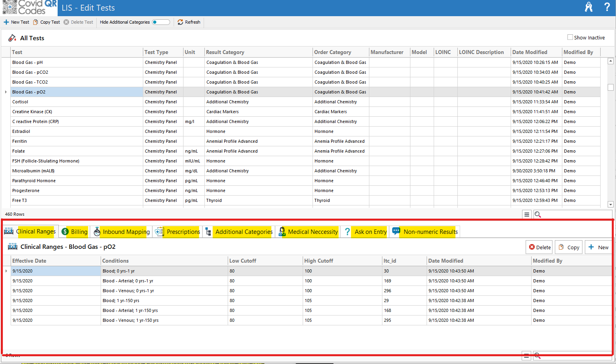
Task: Click the Delete clinical range button
Action: 539,247
